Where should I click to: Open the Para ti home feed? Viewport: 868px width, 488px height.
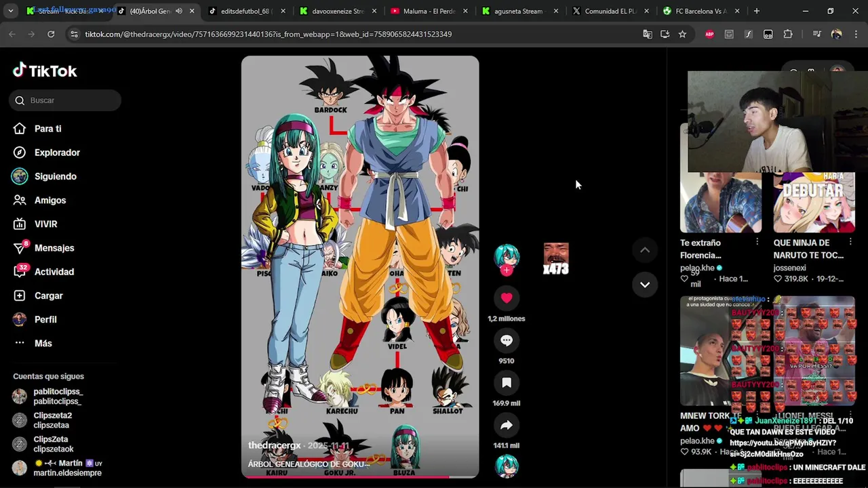(x=47, y=129)
